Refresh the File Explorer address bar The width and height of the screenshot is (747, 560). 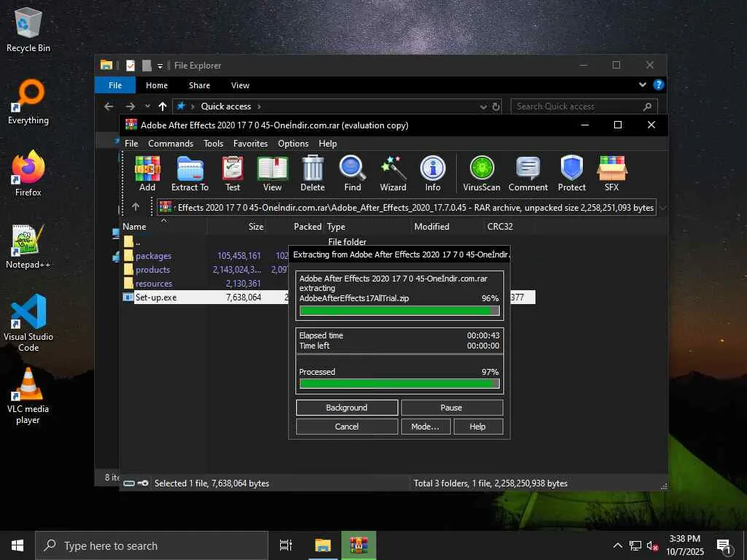tap(496, 106)
